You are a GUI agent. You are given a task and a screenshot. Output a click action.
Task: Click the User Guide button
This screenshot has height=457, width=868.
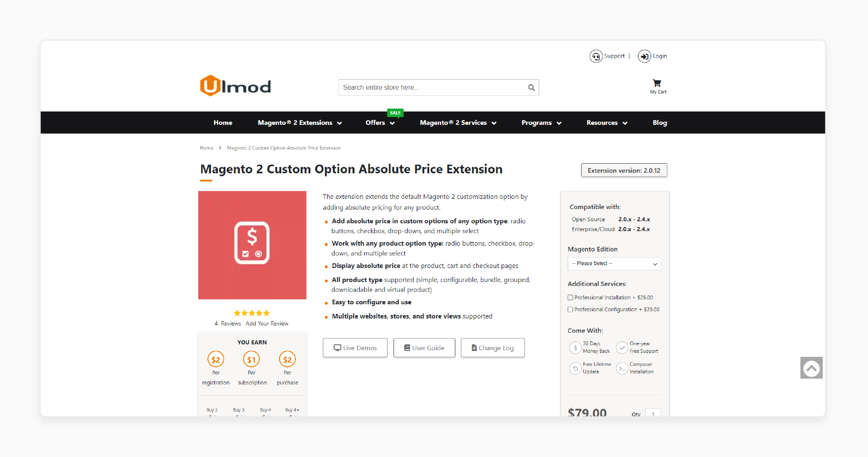click(425, 347)
